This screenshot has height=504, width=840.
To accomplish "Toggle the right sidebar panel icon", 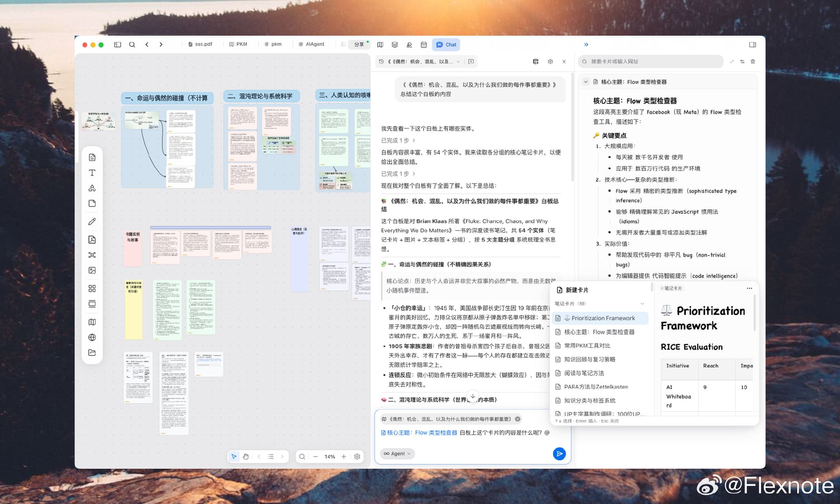I will [x=752, y=45].
